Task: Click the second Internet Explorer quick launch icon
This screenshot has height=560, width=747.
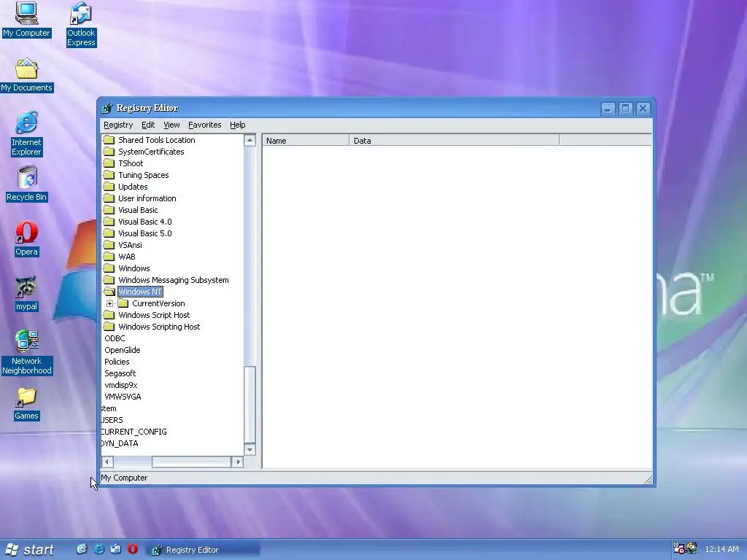Action: pos(98,549)
